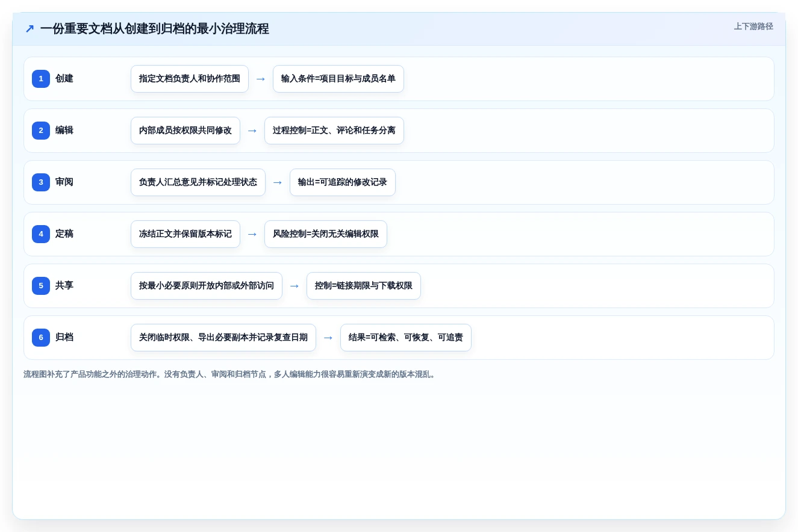Click step number badge 1

pyautogui.click(x=41, y=79)
